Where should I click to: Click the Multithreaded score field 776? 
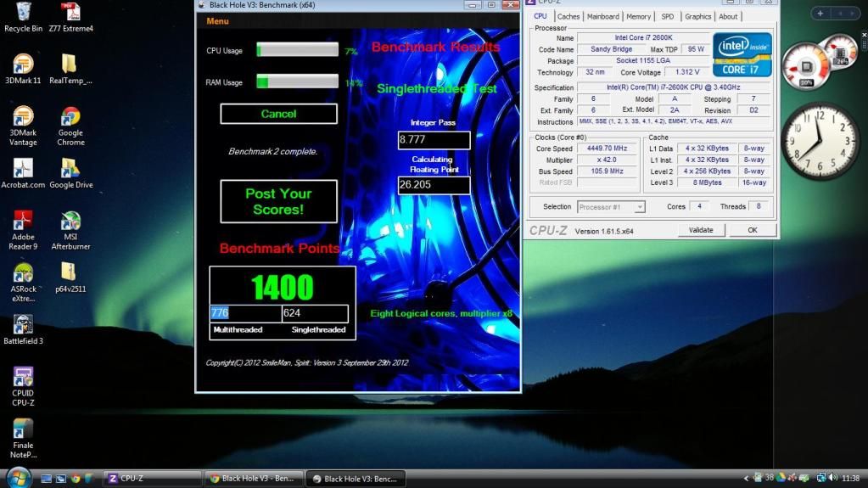(x=246, y=313)
